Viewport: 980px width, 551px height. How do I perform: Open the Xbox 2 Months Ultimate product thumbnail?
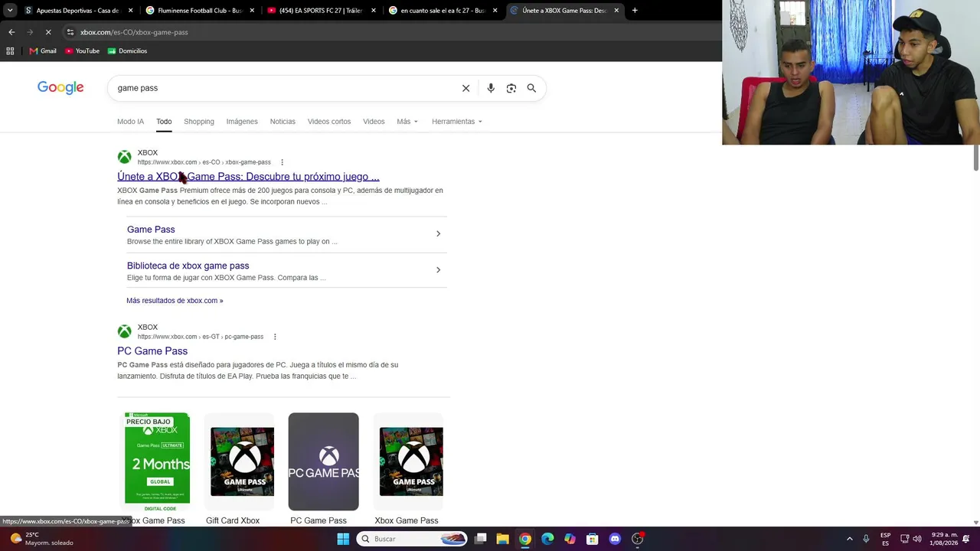(x=157, y=461)
